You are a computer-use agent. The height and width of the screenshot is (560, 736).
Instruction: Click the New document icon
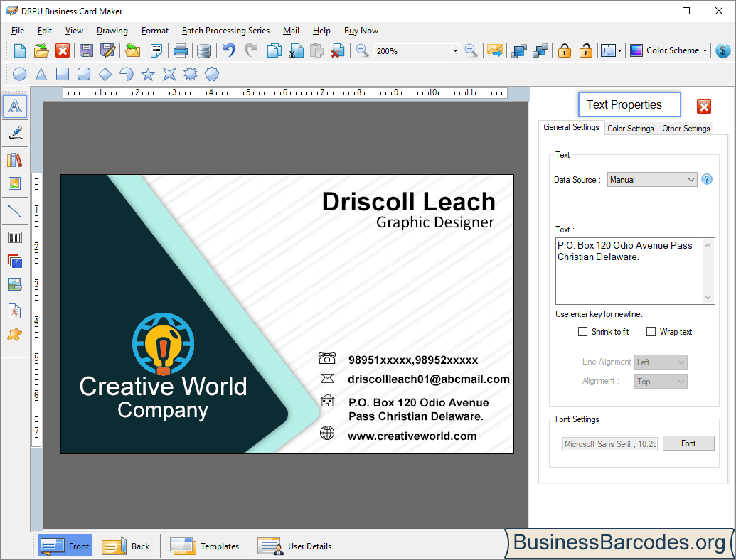pyautogui.click(x=20, y=50)
